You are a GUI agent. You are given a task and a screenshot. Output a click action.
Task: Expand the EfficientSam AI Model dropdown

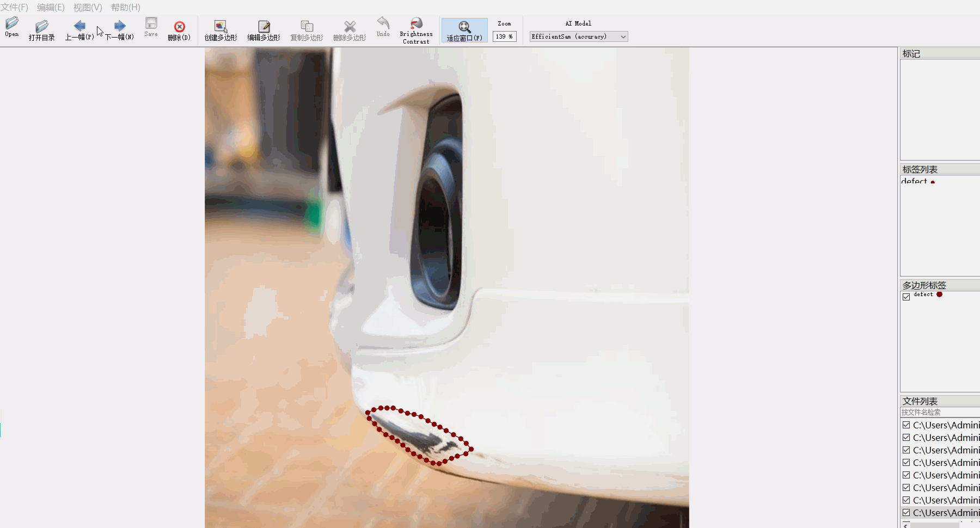click(x=623, y=36)
